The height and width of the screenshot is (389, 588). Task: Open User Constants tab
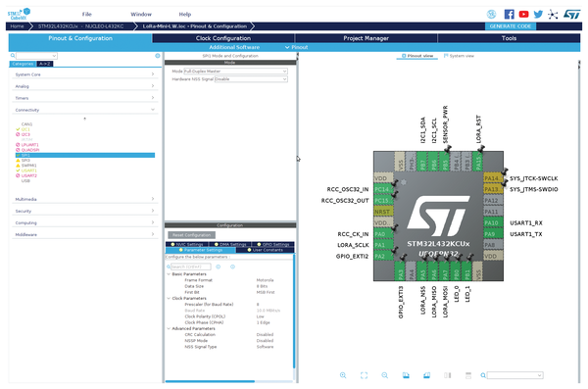click(x=266, y=250)
